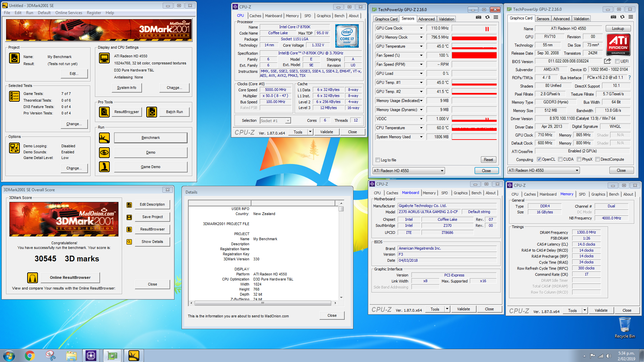Expand the System Memory Used sensor dropdown
This screenshot has height=362, width=644.
tap(421, 137)
